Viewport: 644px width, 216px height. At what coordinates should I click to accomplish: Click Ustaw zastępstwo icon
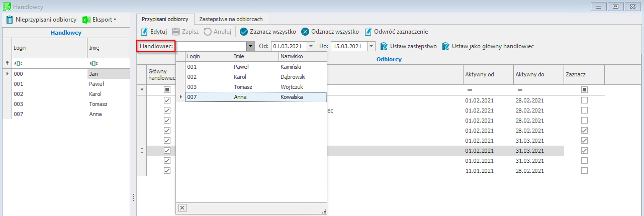tap(384, 46)
